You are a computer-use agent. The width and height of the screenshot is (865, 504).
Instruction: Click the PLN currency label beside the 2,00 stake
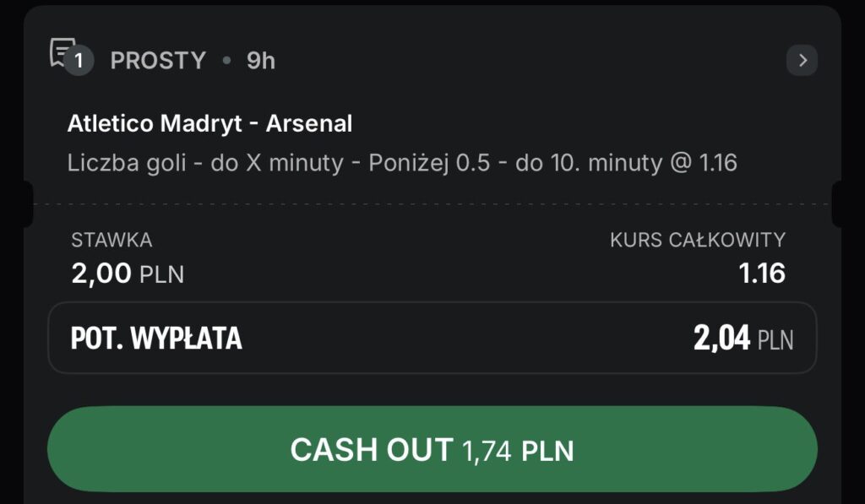point(161,274)
